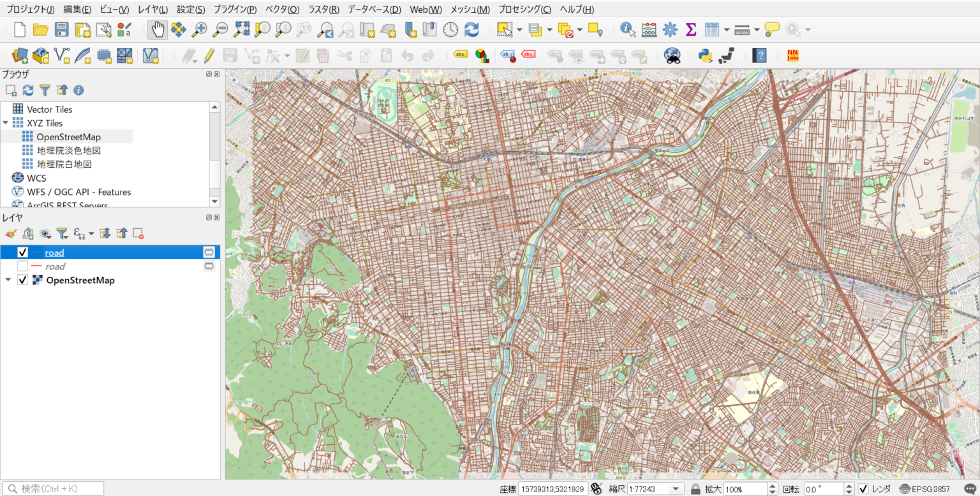Select the Pan Map hand tool
The width and height of the screenshot is (980, 496).
[157, 29]
